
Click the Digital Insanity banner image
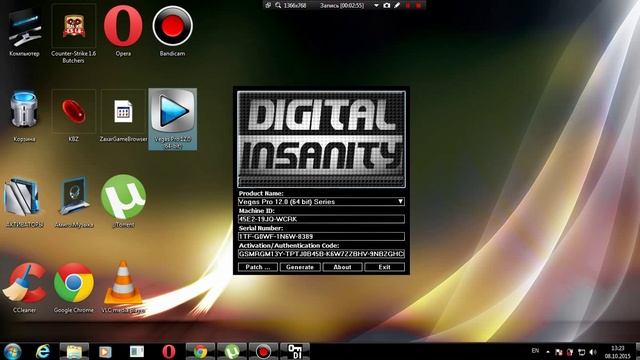click(321, 139)
